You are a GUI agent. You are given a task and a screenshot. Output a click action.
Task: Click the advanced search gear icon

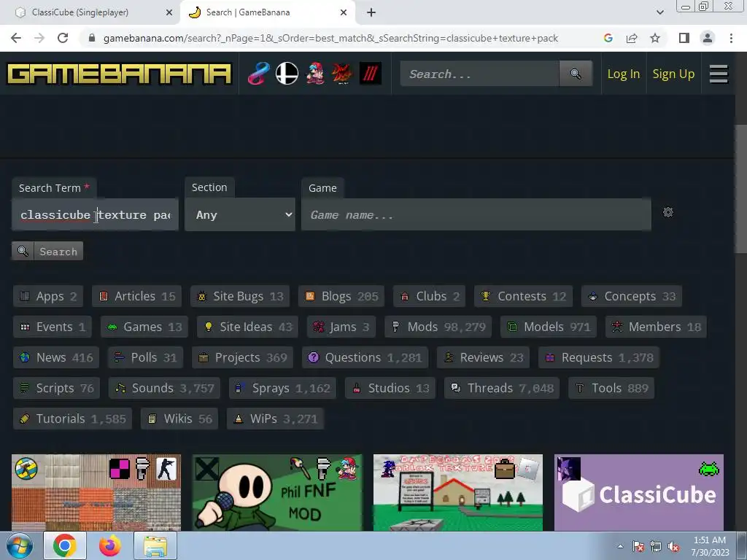pos(668,212)
